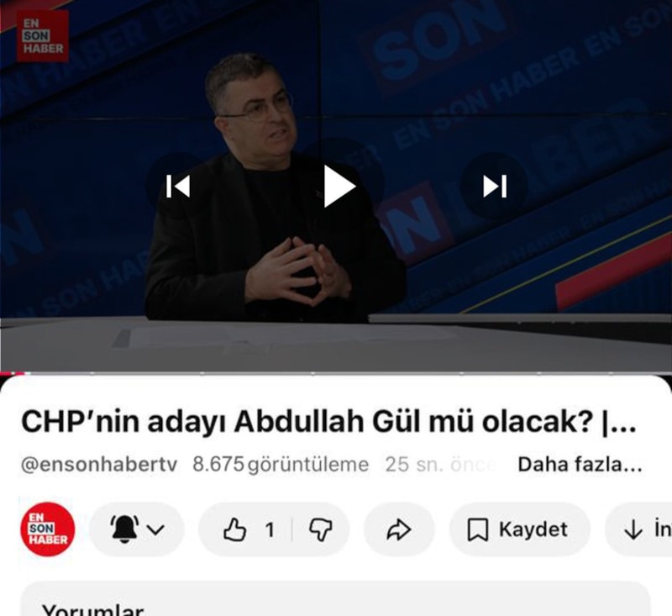Skip to the next video
672x616 pixels.
click(x=495, y=186)
